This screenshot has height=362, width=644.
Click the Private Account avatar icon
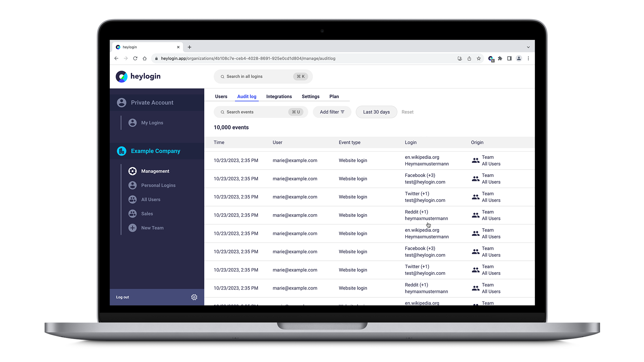[121, 103]
